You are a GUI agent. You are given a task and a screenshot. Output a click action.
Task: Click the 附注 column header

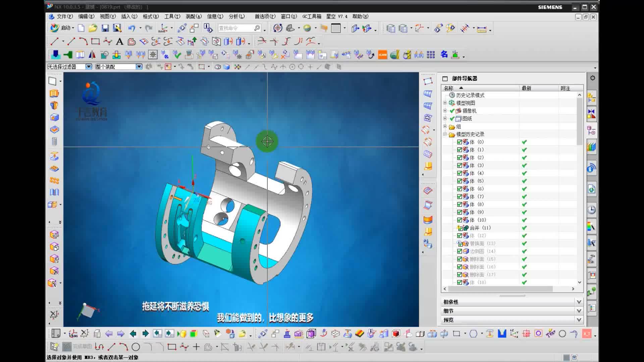[x=571, y=88]
